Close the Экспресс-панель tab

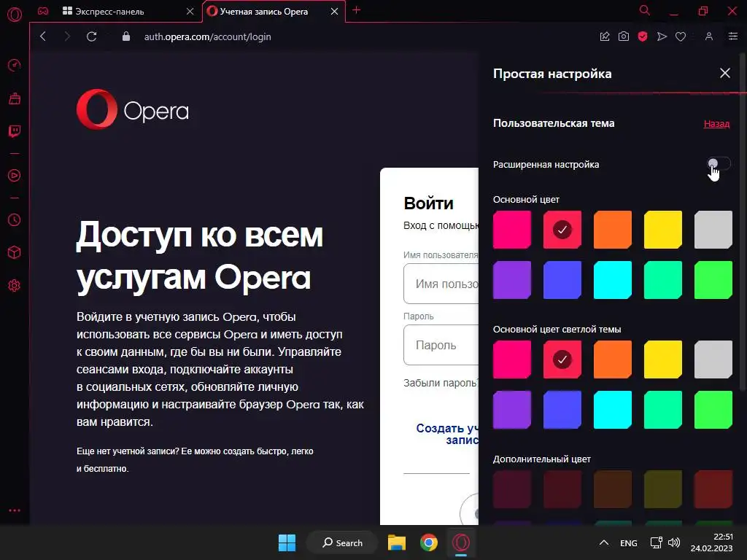190,12
